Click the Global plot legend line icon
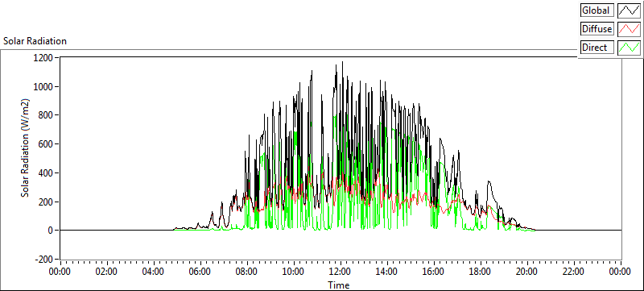 629,10
